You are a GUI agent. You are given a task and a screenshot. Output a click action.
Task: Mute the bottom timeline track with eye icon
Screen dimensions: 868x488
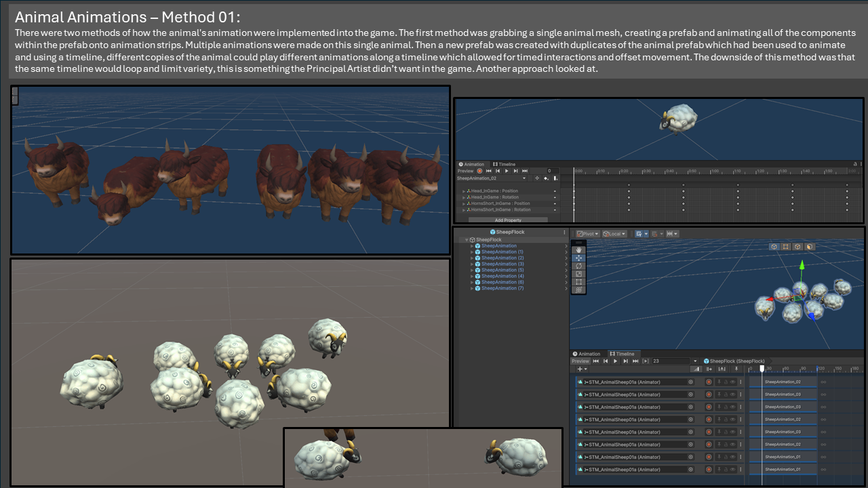point(732,469)
